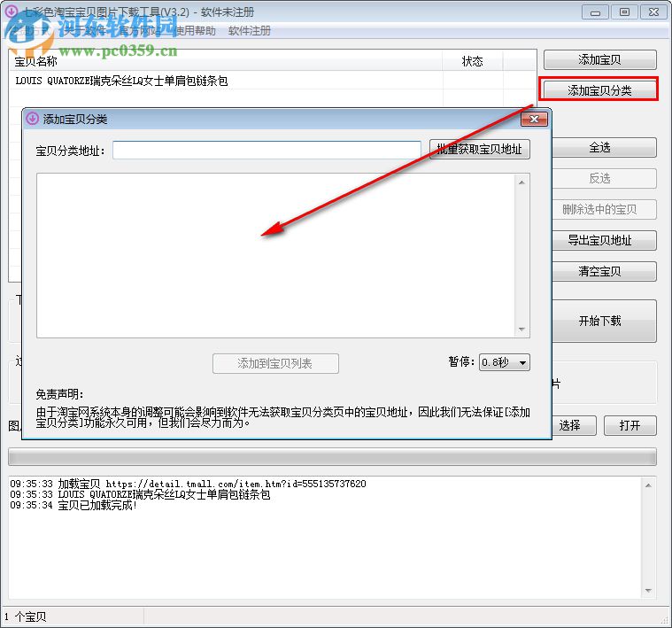The width and height of the screenshot is (672, 628).
Task: Click the 添加宝贝 button
Action: [599, 59]
